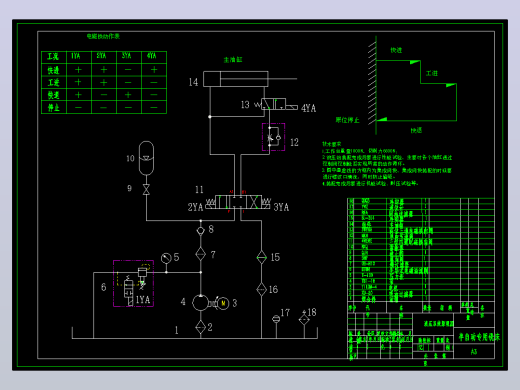Select the 1YA label inside the magenta block
520x390 pixels.
click(x=143, y=299)
